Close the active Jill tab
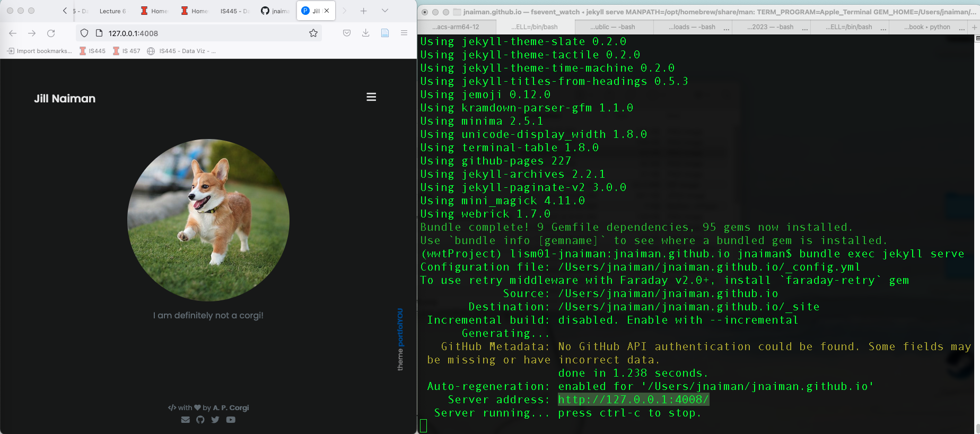The height and width of the screenshot is (434, 980). 327,11
